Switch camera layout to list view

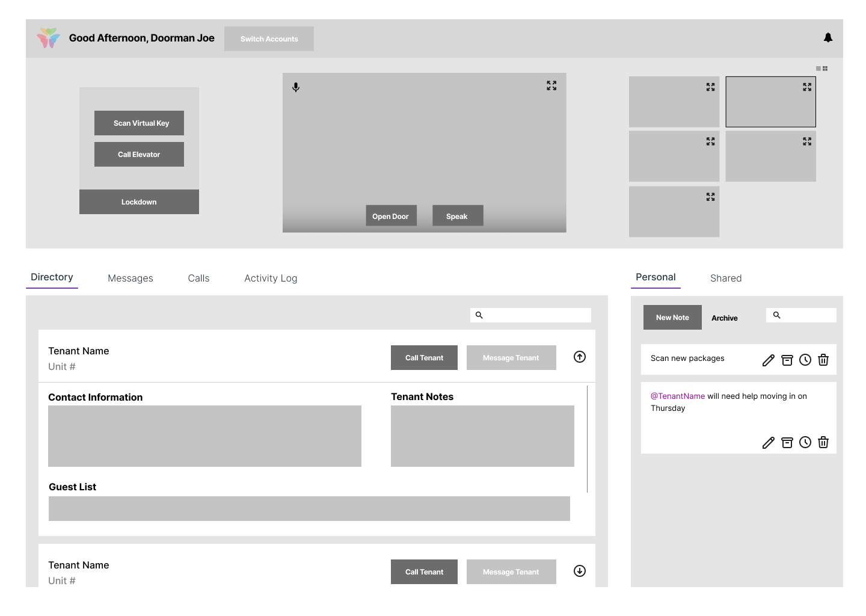pyautogui.click(x=818, y=69)
